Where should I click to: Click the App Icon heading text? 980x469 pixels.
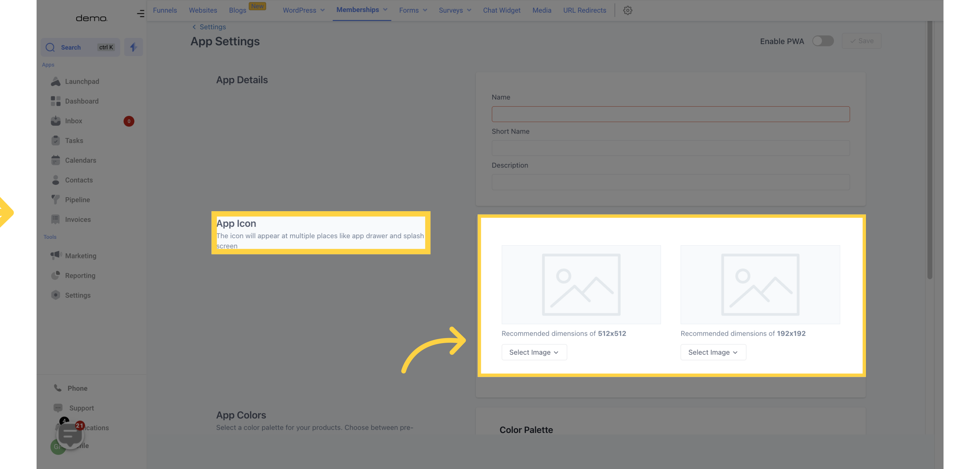(x=236, y=224)
